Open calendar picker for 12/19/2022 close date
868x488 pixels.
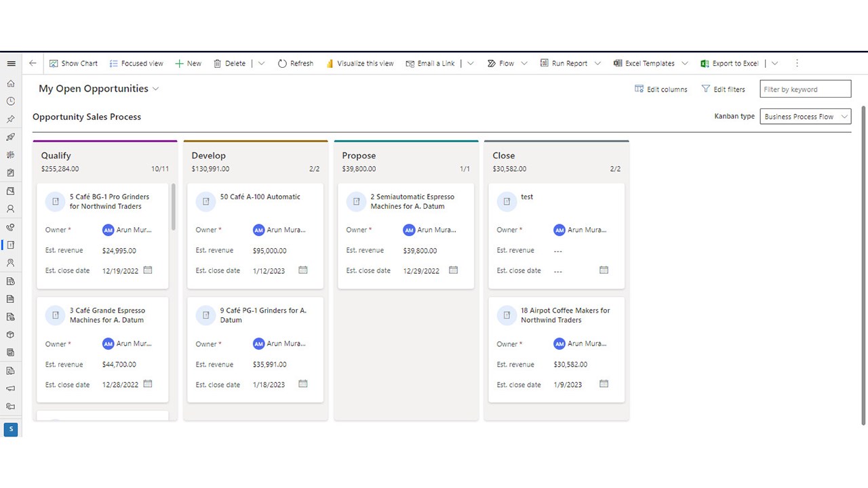(x=148, y=270)
